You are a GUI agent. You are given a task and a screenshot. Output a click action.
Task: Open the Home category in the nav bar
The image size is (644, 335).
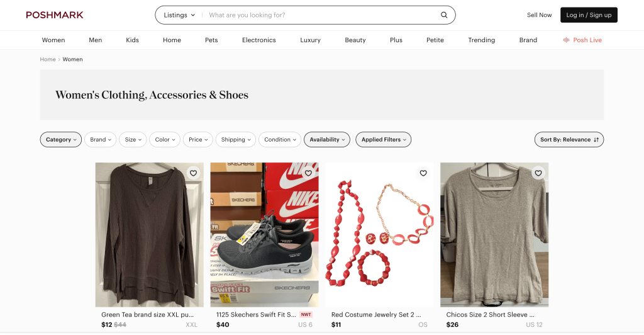tap(172, 40)
